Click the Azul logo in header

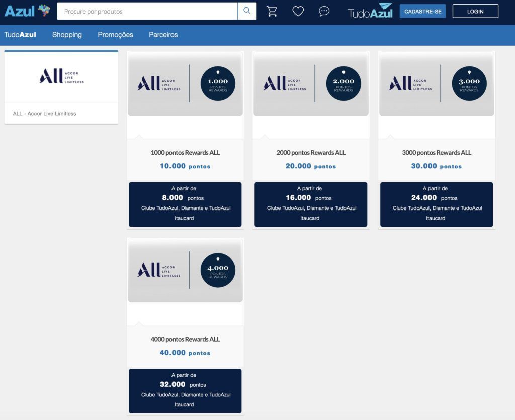27,11
